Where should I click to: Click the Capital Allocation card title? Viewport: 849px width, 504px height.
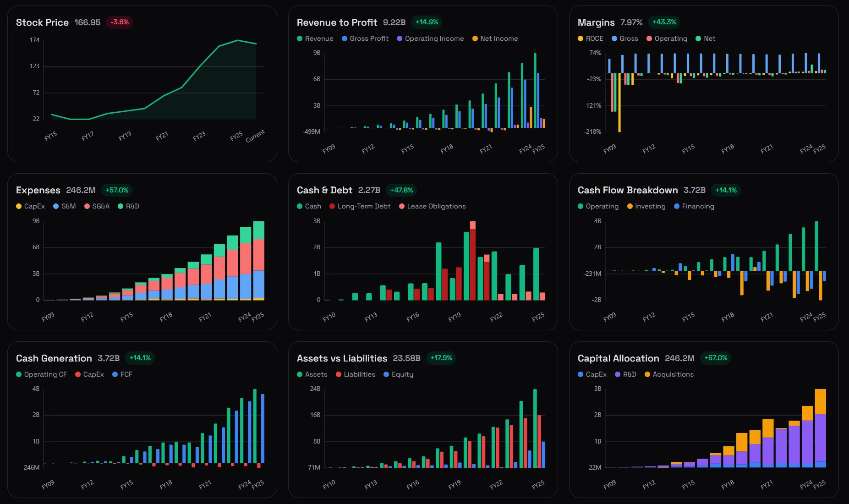(619, 358)
